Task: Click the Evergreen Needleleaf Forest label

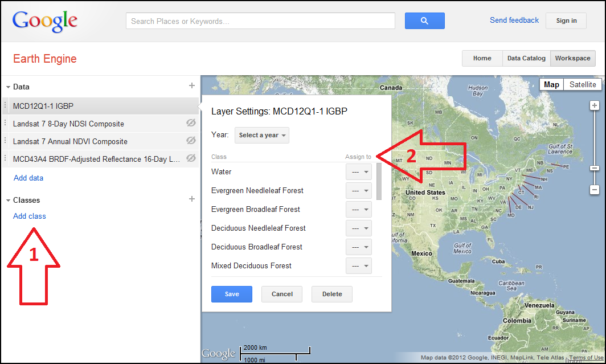Action: [x=257, y=190]
